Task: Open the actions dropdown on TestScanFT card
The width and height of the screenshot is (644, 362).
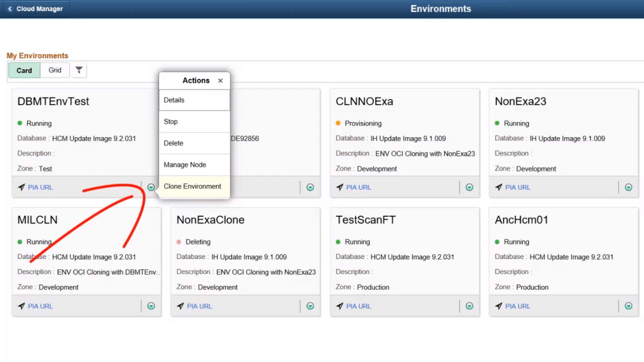Action: pos(469,306)
